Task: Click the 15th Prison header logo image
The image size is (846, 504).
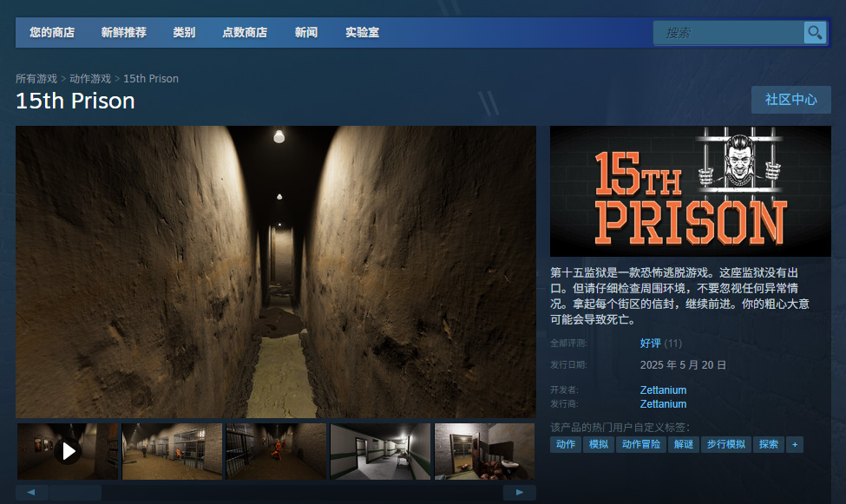Action: (x=690, y=191)
